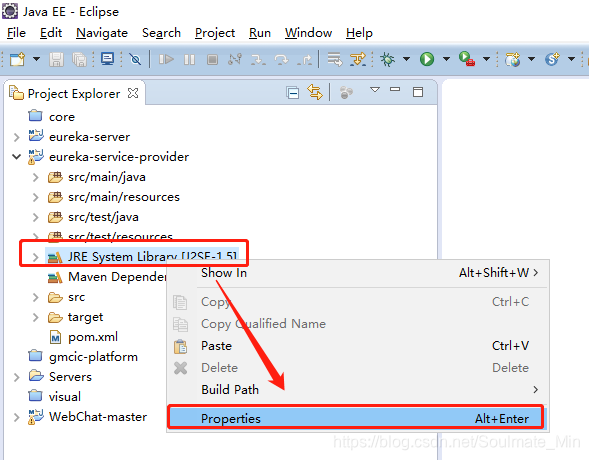Image resolution: width=589 pixels, height=460 pixels.
Task: Click the New Servlet icon
Action: point(552,59)
